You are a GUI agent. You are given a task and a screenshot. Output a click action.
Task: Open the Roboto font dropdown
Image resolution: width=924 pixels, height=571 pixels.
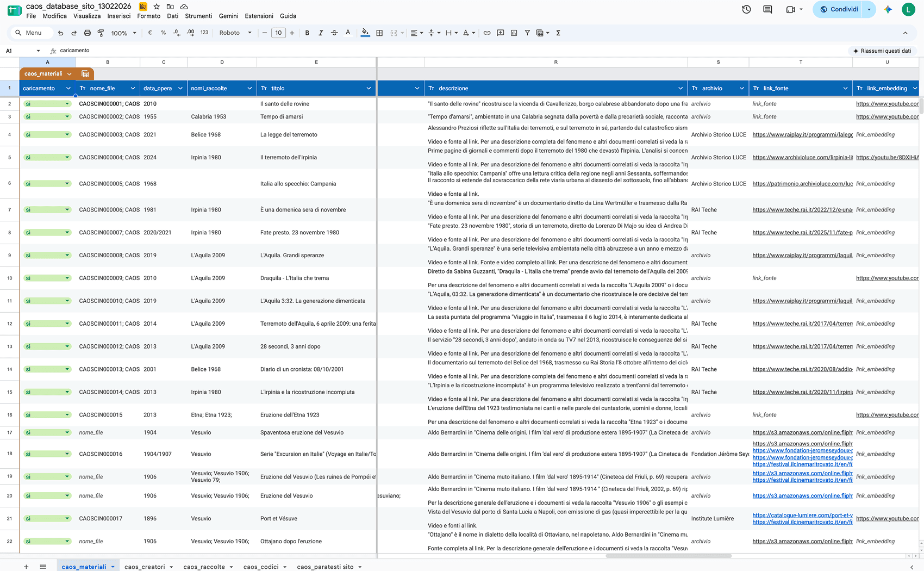pos(235,33)
